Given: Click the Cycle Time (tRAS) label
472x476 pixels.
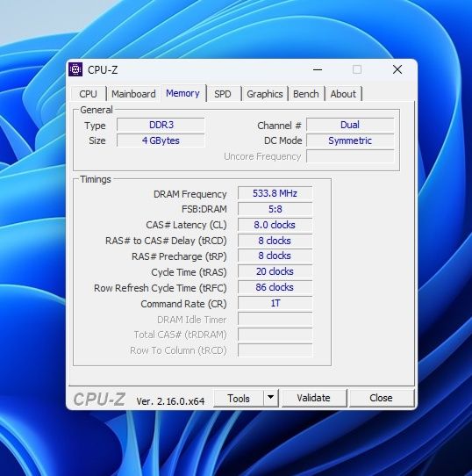Looking at the screenshot, I should 189,272.
